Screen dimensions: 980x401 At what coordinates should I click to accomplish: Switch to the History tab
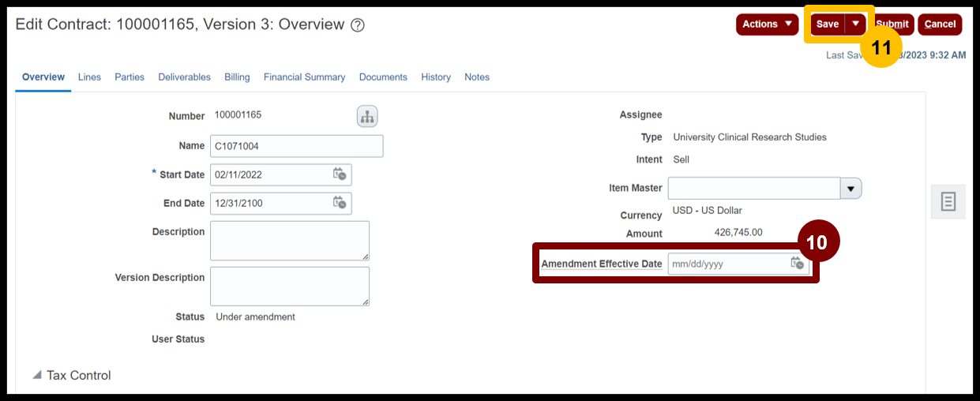tap(436, 77)
